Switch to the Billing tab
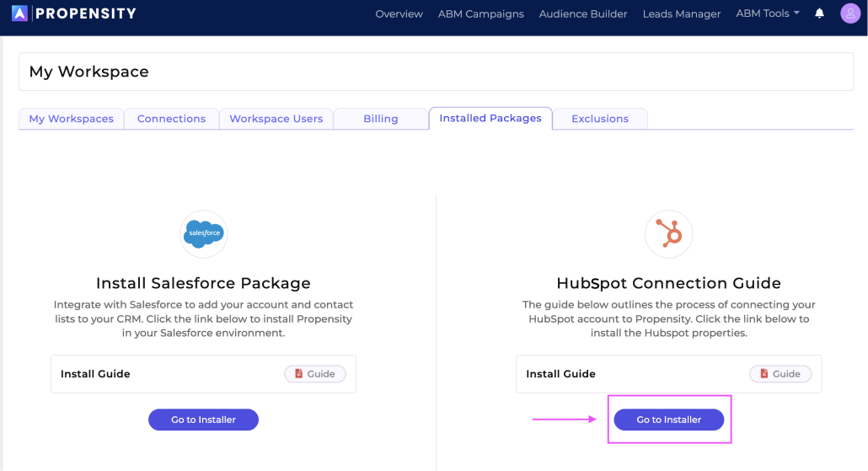Image resolution: width=868 pixels, height=471 pixels. [380, 119]
